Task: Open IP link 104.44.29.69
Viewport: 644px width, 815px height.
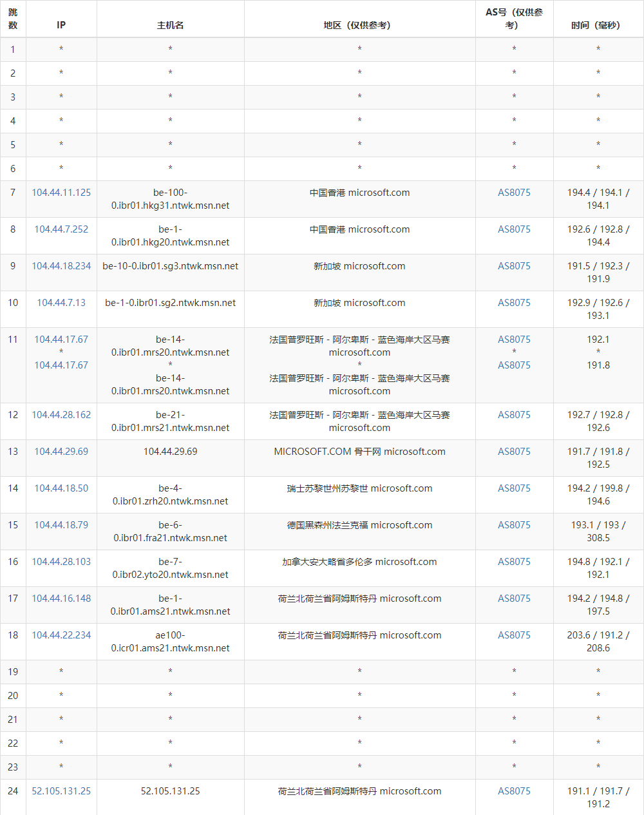Action: click(x=61, y=452)
